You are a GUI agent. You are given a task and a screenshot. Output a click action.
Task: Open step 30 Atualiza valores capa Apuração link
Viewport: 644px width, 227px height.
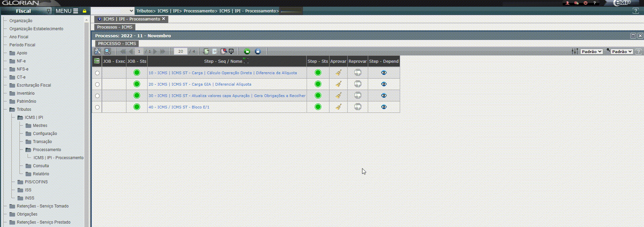click(227, 96)
